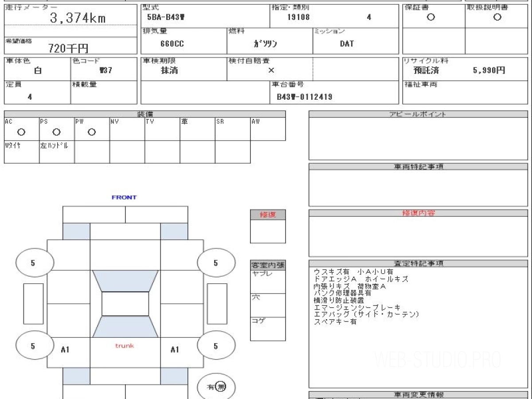
Task: Click the 客室内張 header
Action: point(268,266)
